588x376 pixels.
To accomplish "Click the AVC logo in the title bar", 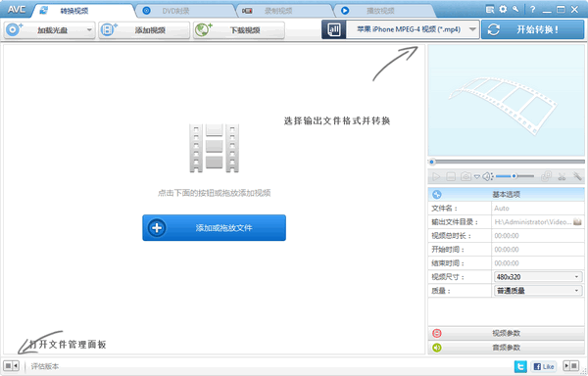I will pyautogui.click(x=16, y=10).
